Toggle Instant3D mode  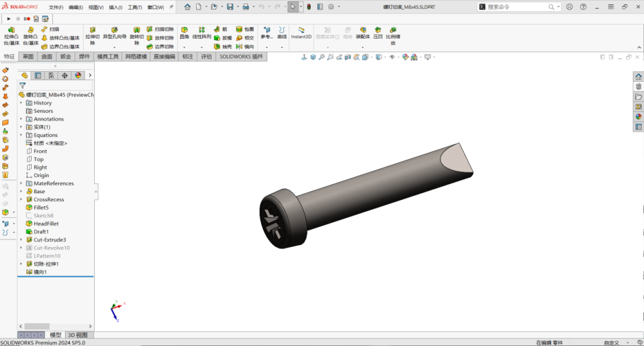coord(301,33)
